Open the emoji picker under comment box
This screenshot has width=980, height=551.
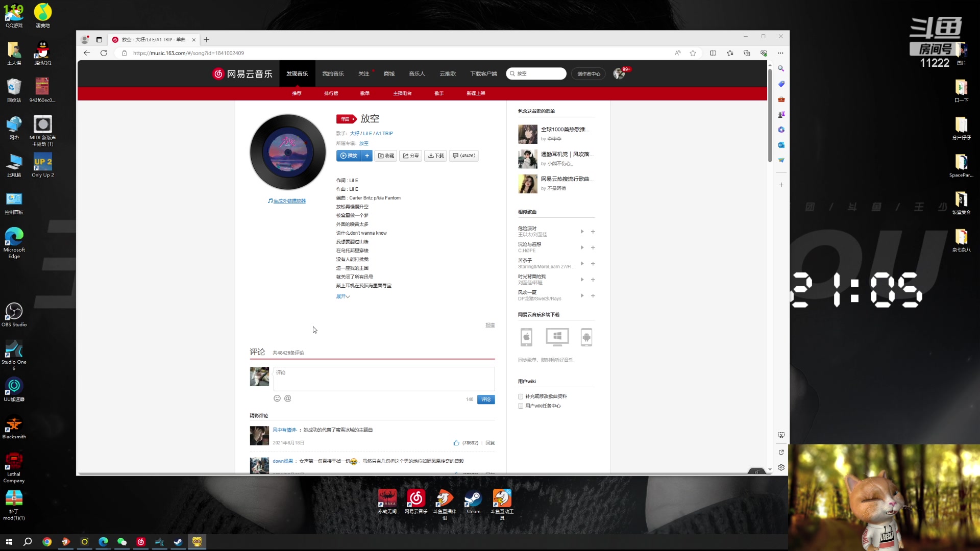coord(277,398)
